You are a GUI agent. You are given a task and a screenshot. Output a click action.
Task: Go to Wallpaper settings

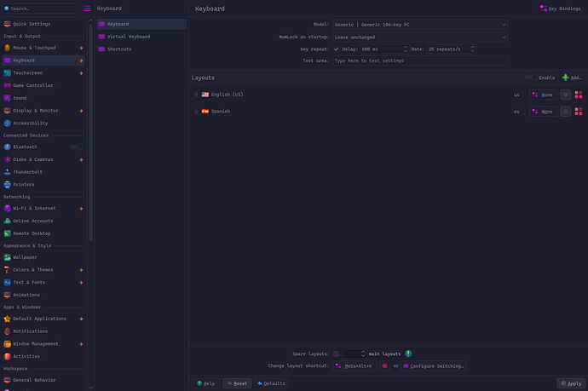pyautogui.click(x=25, y=256)
